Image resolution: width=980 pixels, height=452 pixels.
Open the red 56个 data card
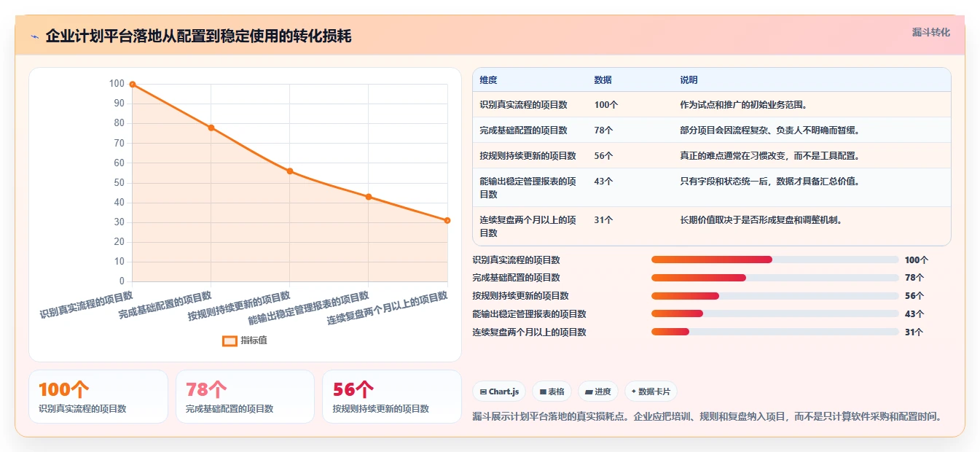[392, 397]
